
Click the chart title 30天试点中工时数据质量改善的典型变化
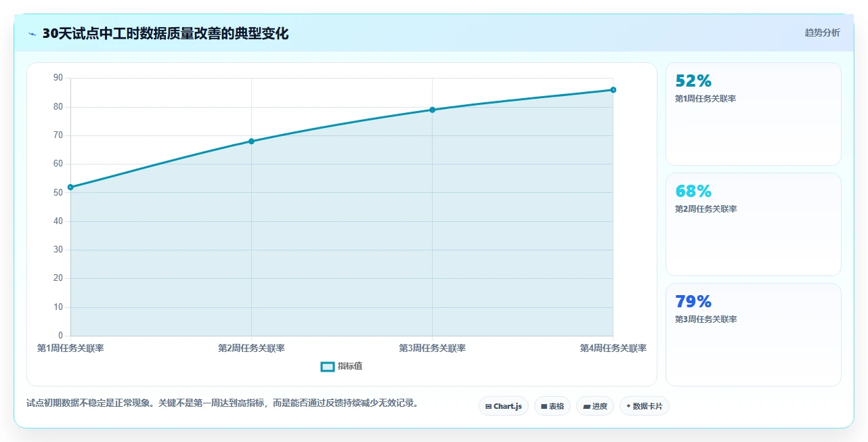(x=165, y=34)
